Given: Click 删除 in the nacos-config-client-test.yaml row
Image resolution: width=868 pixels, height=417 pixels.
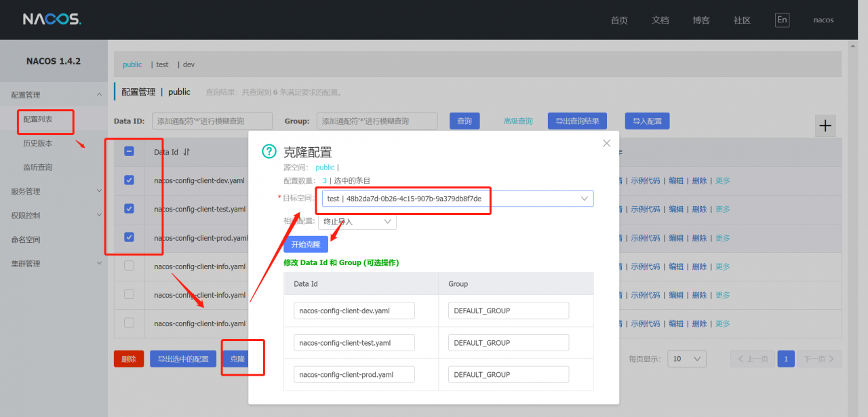Looking at the screenshot, I should 699,209.
